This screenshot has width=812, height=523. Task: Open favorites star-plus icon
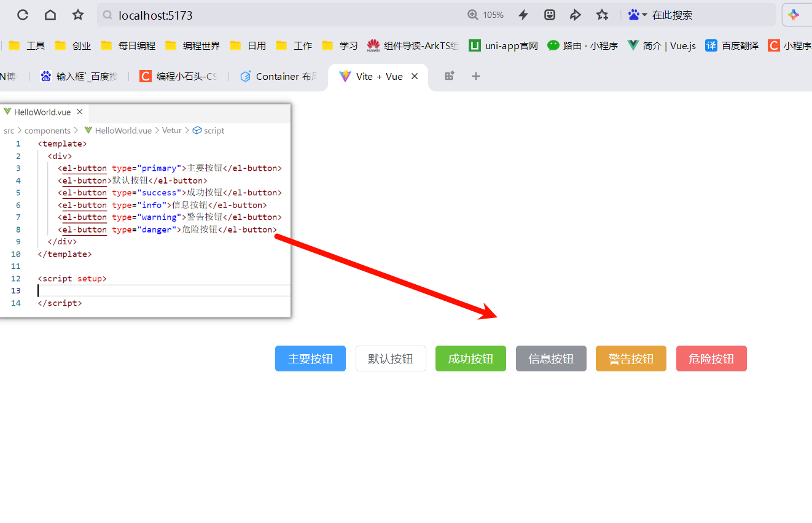coord(602,15)
